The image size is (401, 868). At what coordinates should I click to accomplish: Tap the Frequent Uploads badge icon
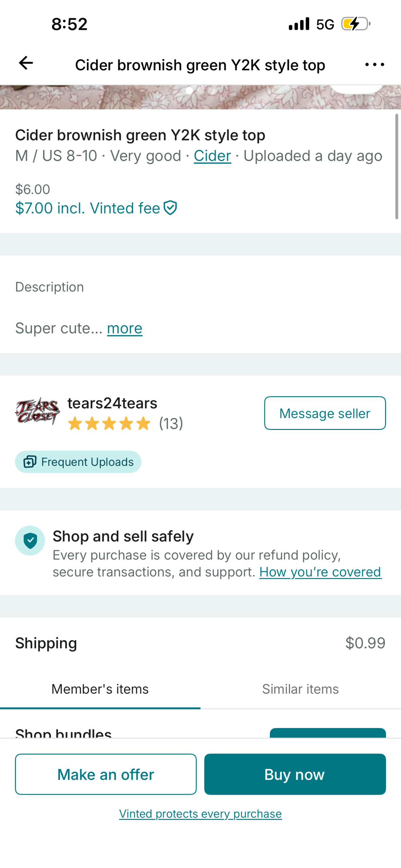[x=30, y=461]
